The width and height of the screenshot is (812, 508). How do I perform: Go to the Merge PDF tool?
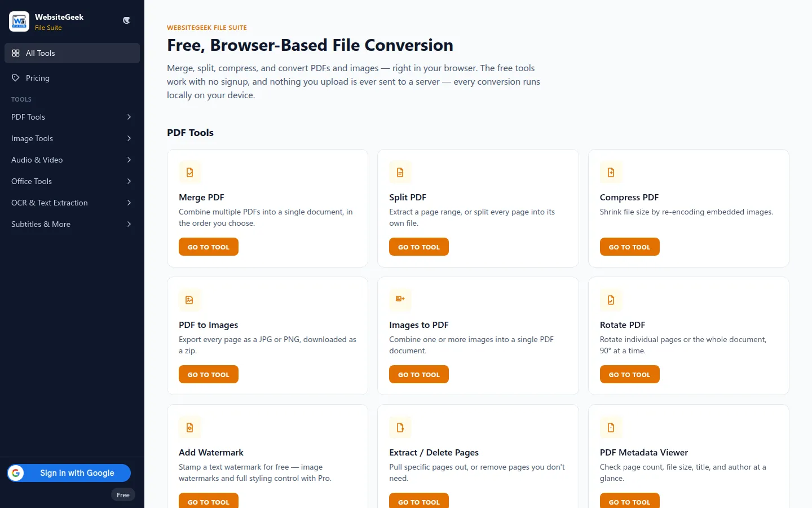tap(209, 247)
